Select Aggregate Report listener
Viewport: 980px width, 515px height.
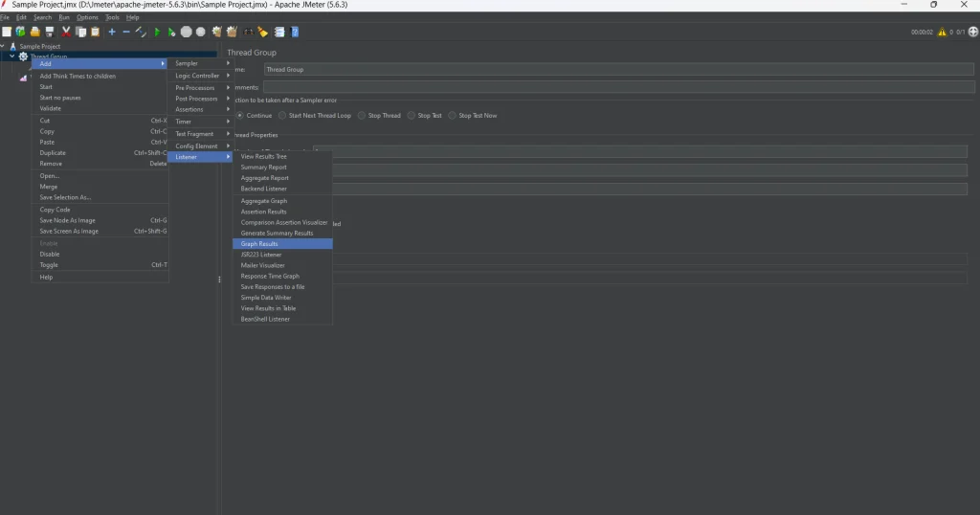[282, 178]
